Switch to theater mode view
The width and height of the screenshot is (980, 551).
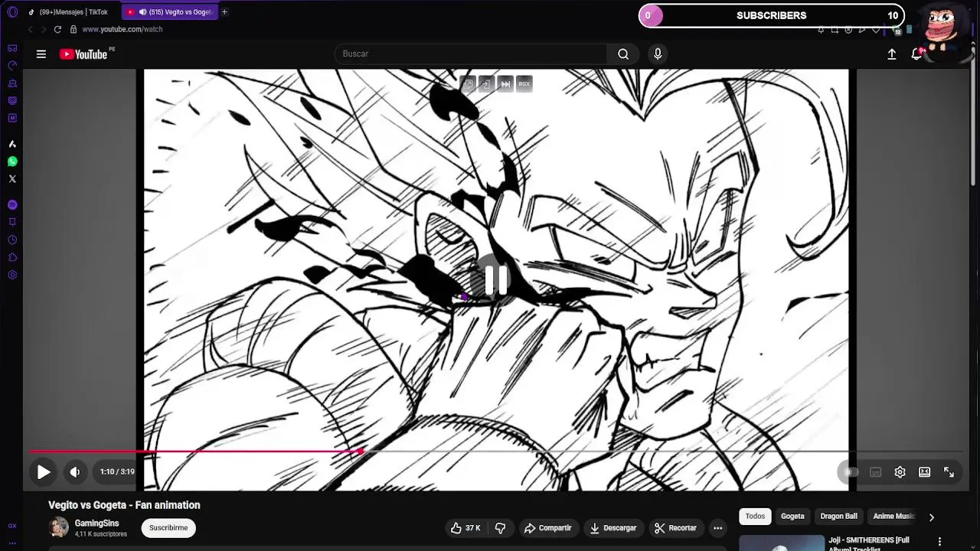click(x=925, y=472)
